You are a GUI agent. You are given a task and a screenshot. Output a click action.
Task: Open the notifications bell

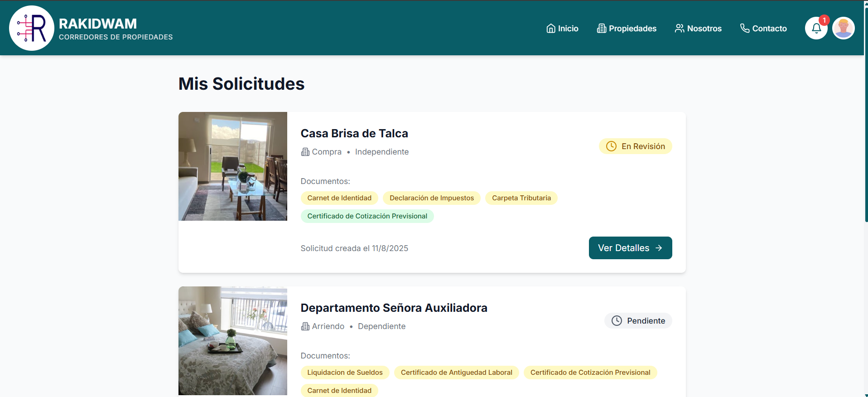pyautogui.click(x=816, y=28)
